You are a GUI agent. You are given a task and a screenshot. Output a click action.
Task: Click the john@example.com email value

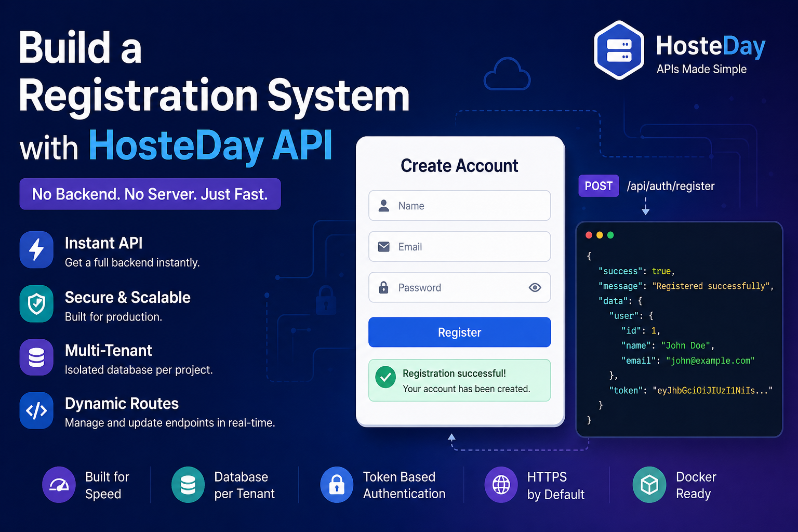(x=710, y=361)
